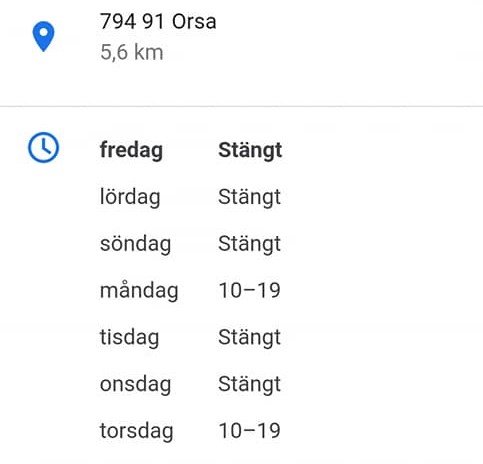Click the divider line below the address

pos(241,106)
